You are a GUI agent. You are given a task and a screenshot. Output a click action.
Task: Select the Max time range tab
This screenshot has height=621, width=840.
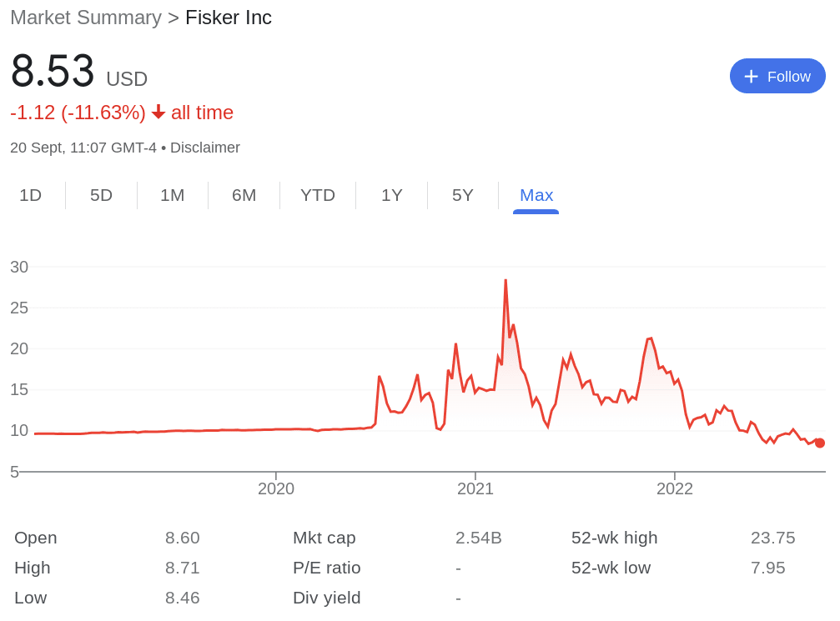point(536,195)
